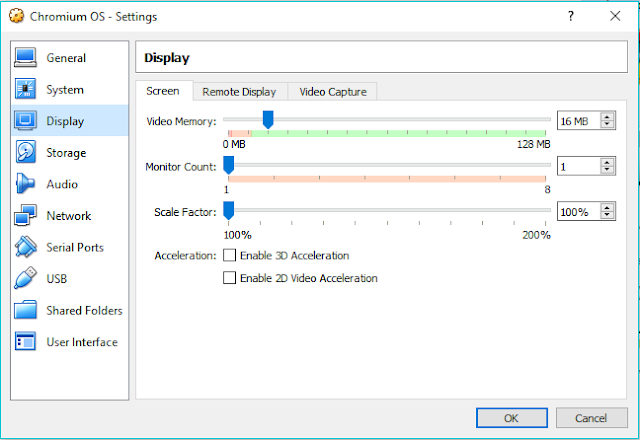Click the Cancel button
This screenshot has width=640, height=440.
[591, 418]
